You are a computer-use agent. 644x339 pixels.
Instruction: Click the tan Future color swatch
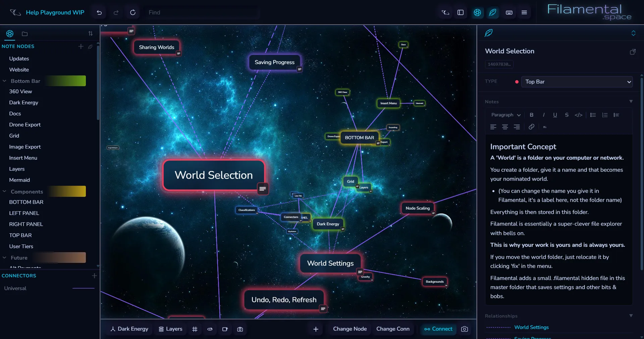60,258
